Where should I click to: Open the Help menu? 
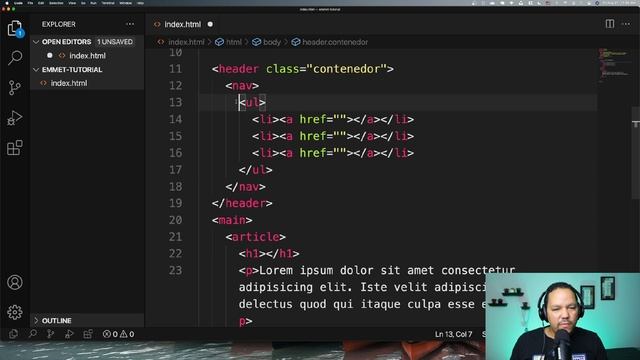click(x=140, y=3)
